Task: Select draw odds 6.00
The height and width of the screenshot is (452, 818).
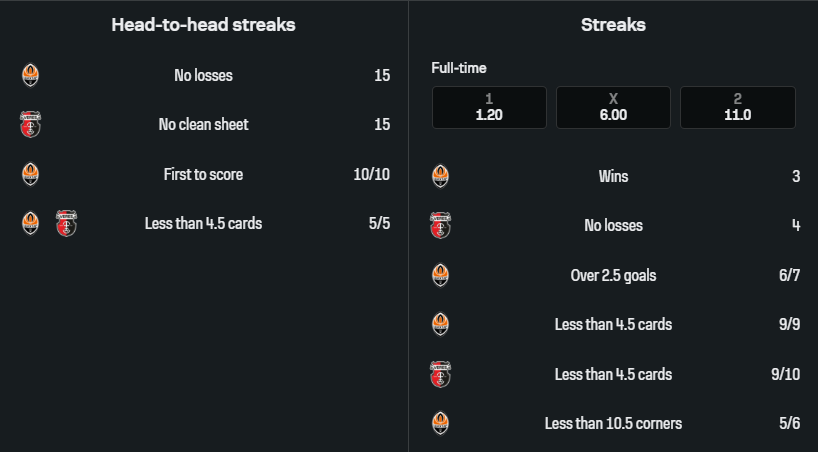Action: tap(613, 107)
